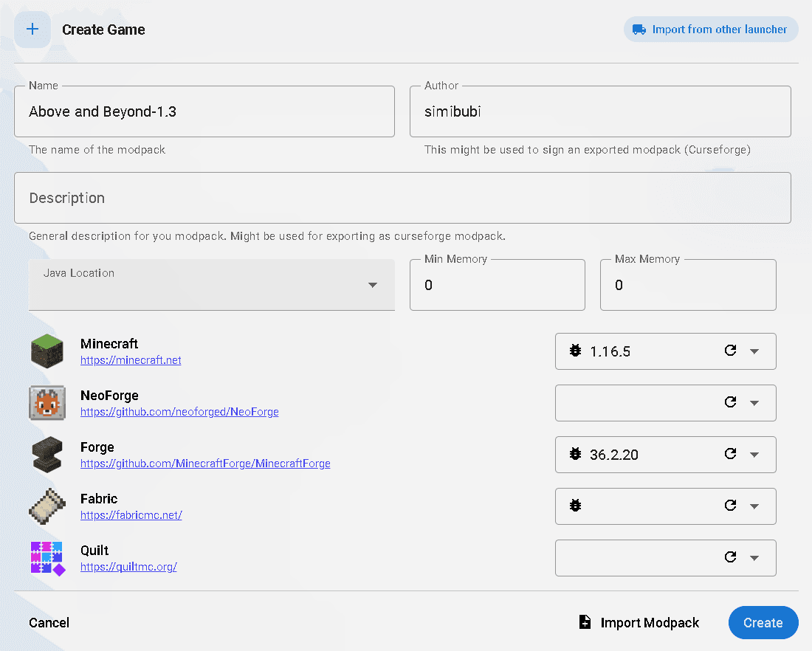Click the Quilt label

tap(94, 550)
